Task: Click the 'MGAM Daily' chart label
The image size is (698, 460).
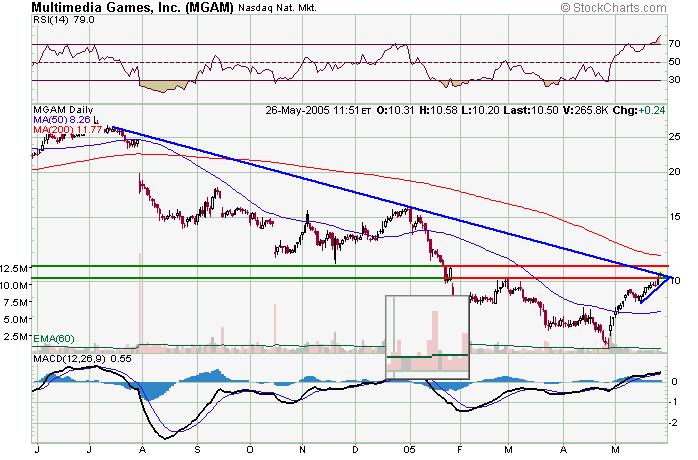Action: [x=63, y=110]
